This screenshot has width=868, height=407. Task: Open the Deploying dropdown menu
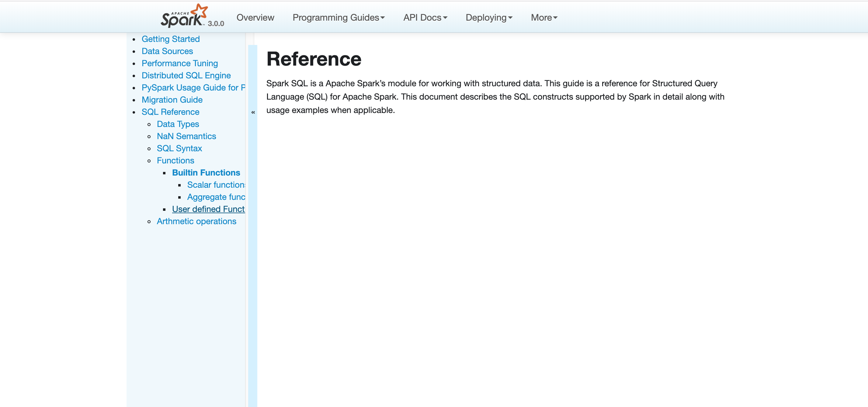[488, 18]
